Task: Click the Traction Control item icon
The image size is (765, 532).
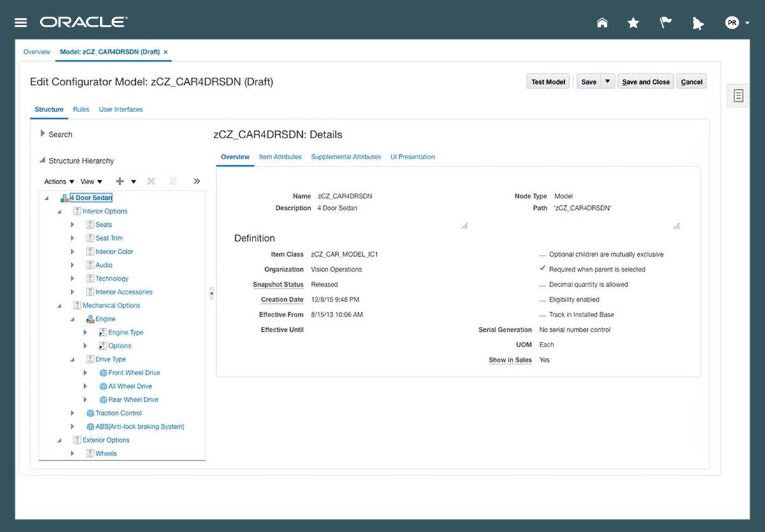Action: pyautogui.click(x=91, y=413)
